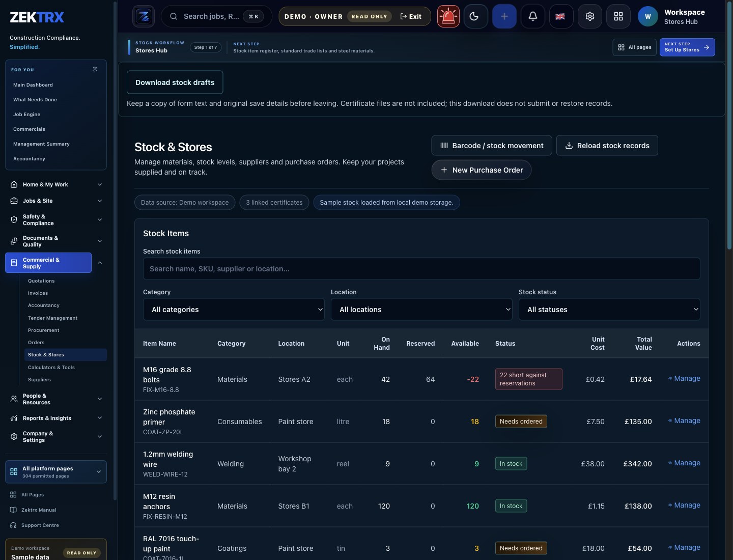
Task: Expand the Home & My Work section
Action: pos(100,185)
